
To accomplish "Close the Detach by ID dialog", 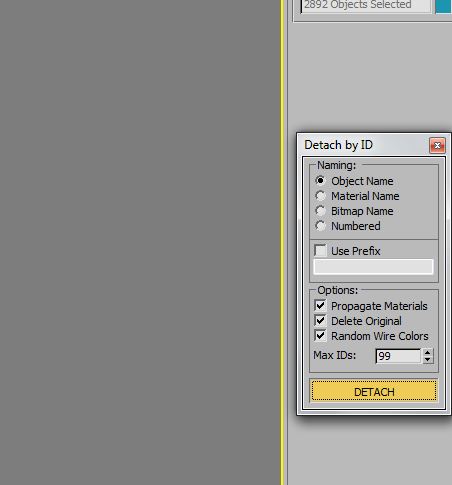I will coord(437,145).
